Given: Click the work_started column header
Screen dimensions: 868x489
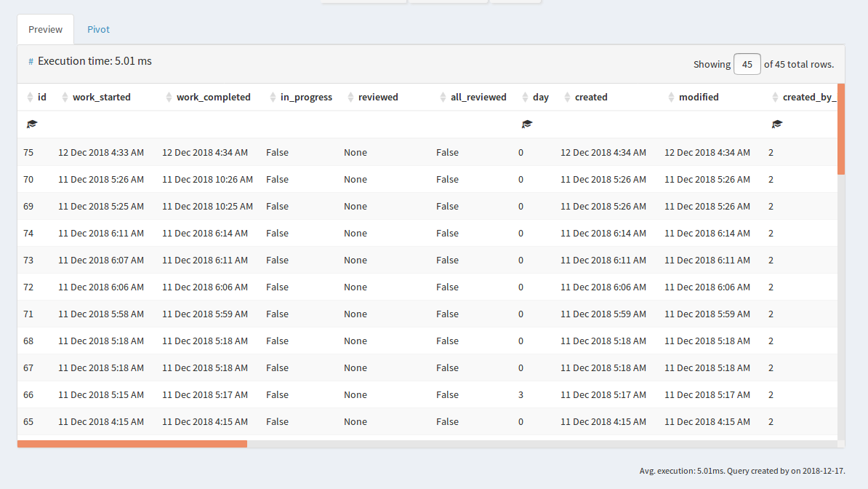Looking at the screenshot, I should [102, 97].
